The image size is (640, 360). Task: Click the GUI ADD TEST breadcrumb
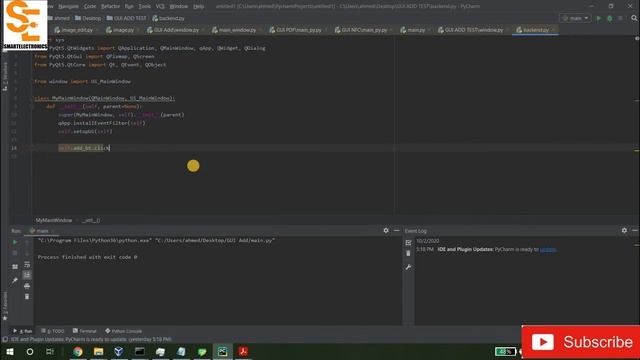click(126, 18)
